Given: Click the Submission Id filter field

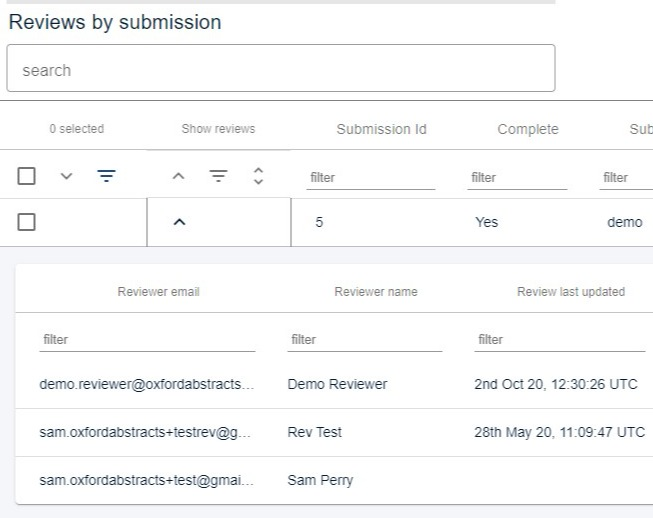Looking at the screenshot, I should (371, 178).
